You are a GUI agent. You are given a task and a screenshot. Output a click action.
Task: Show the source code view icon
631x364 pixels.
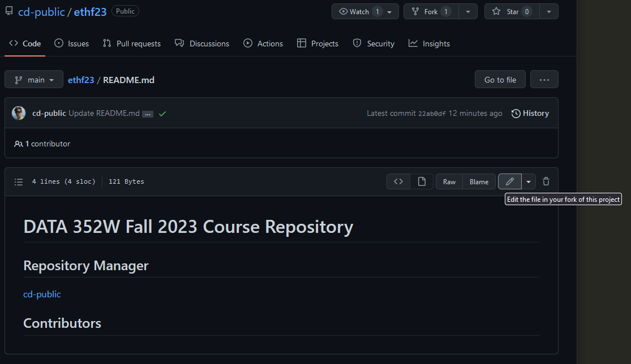(x=398, y=181)
